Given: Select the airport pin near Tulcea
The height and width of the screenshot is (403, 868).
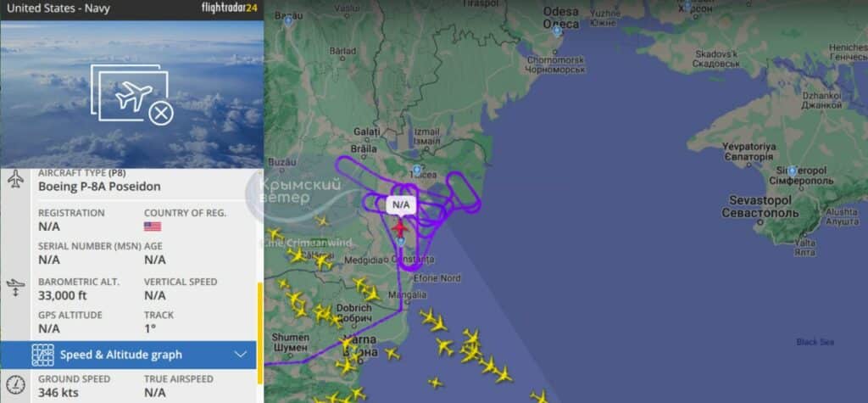Looking at the screenshot, I should 417,171.
